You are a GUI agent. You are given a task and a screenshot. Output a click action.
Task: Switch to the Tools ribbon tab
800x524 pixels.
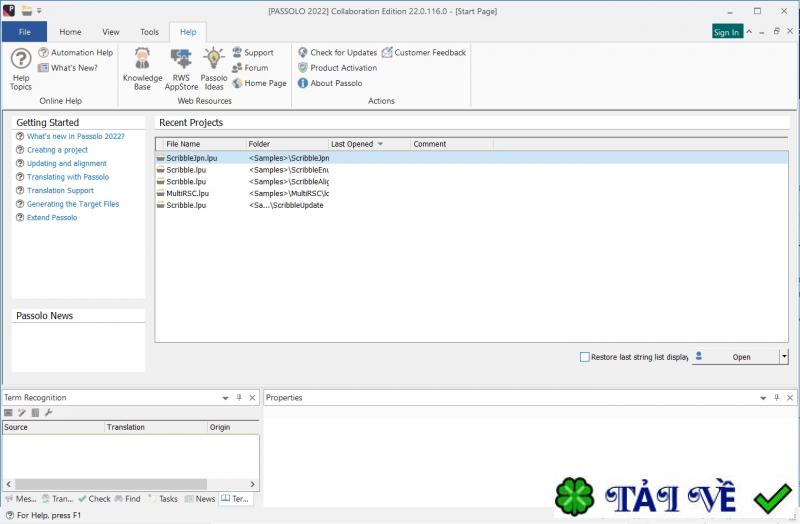149,32
